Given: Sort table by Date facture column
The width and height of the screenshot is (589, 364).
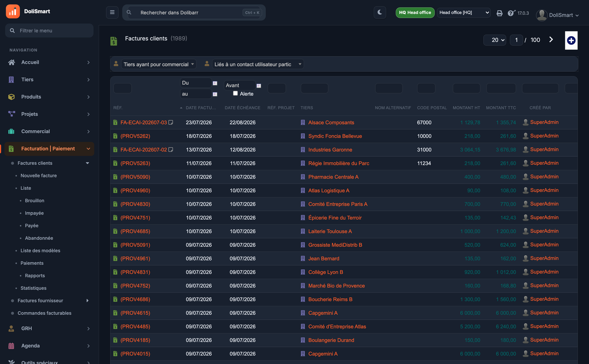Looking at the screenshot, I should pyautogui.click(x=201, y=108).
